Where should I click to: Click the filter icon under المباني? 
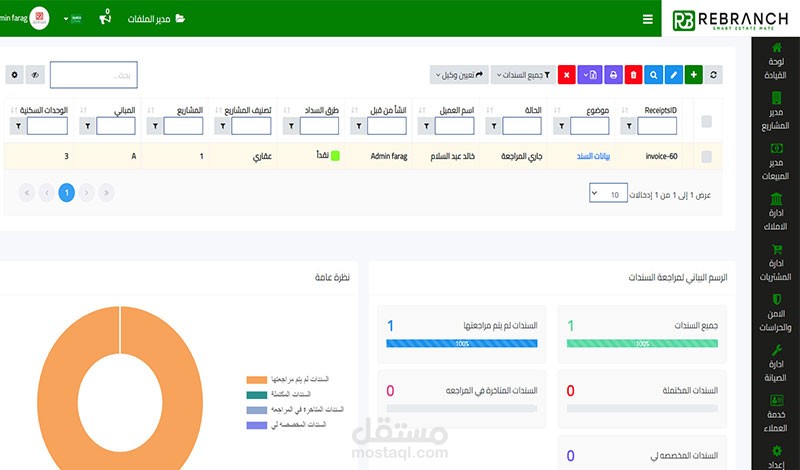click(x=87, y=126)
